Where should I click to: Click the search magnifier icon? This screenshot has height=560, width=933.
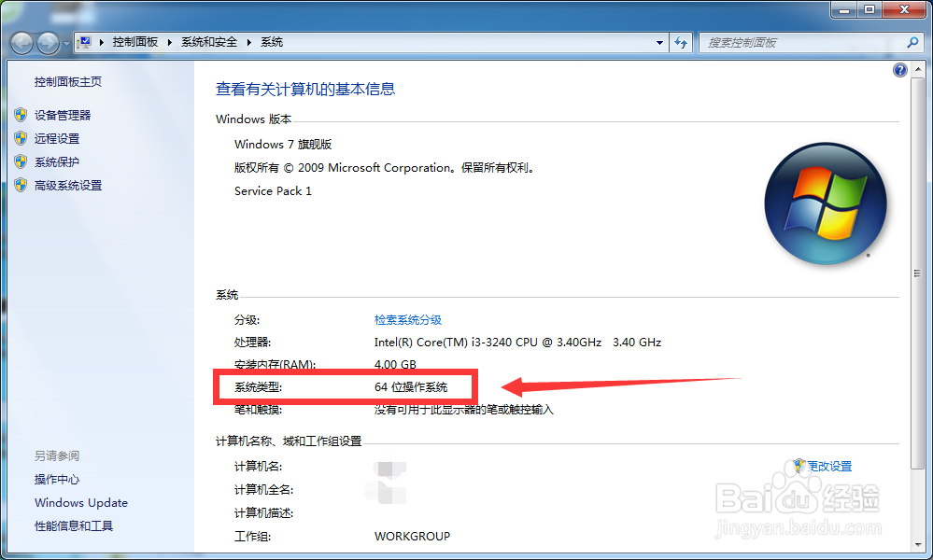pyautogui.click(x=912, y=43)
